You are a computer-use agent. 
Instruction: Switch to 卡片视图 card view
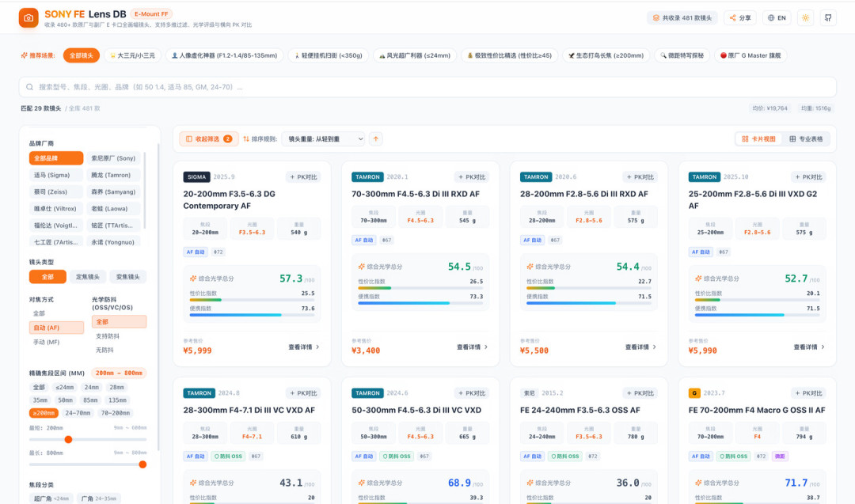pyautogui.click(x=758, y=139)
